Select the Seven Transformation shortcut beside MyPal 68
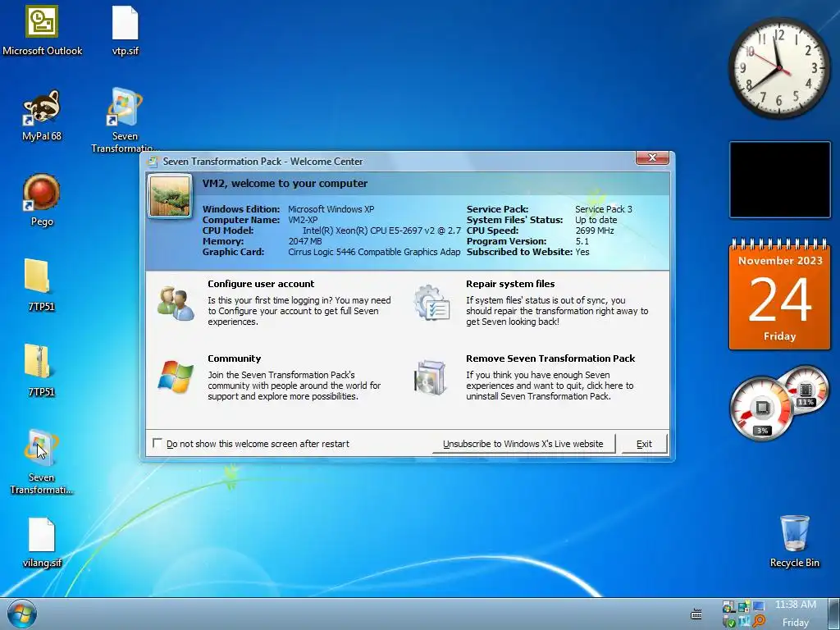Screen dimensions: 840x630 click(x=125, y=106)
